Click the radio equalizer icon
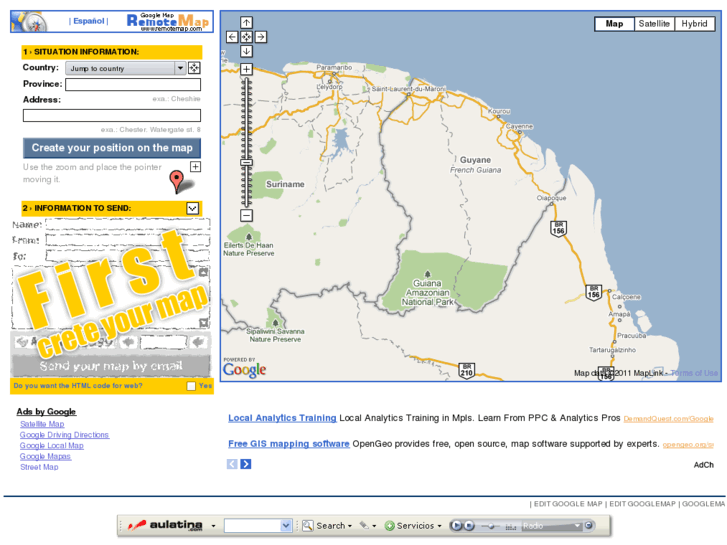 tap(510, 526)
